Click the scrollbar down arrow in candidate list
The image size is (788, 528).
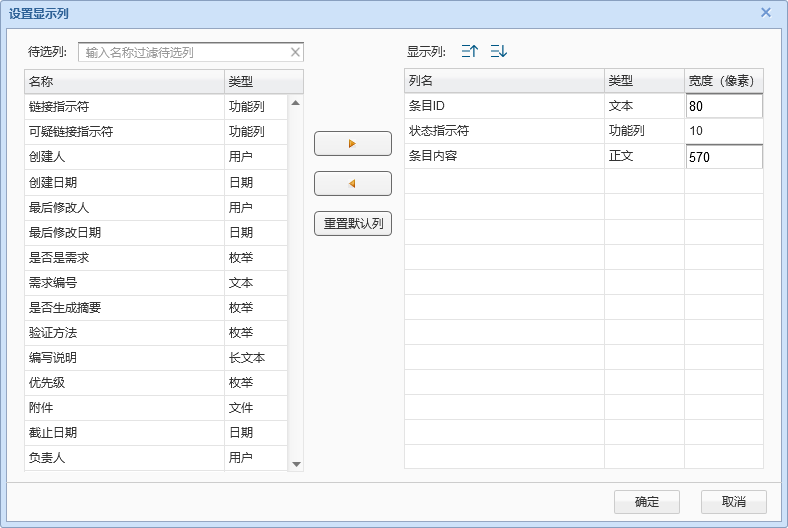296,464
